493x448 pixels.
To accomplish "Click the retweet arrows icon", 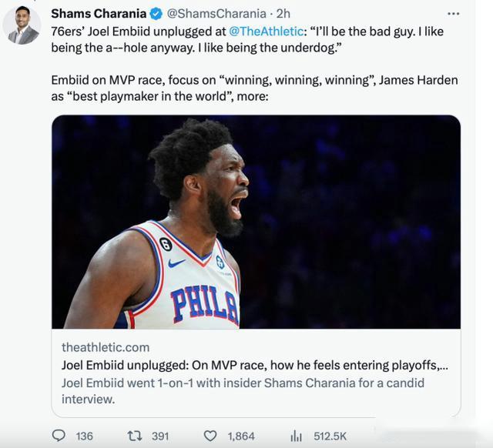I will pos(134,436).
